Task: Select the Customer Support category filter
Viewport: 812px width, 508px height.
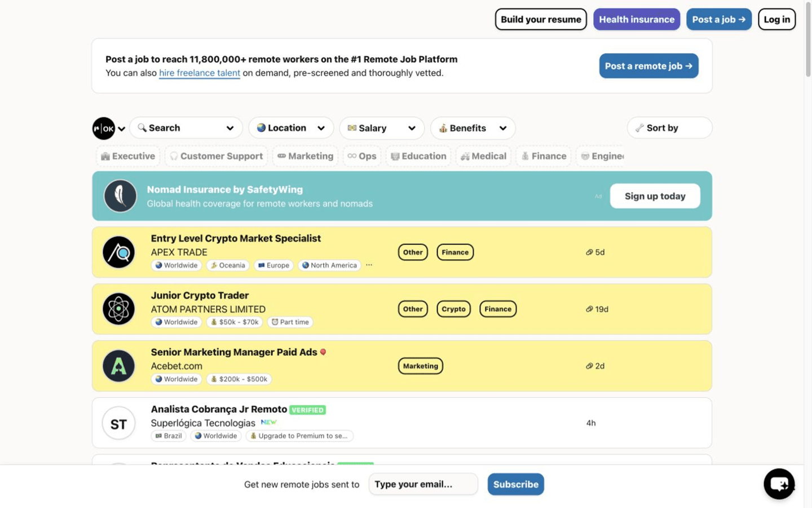Action: [217, 156]
